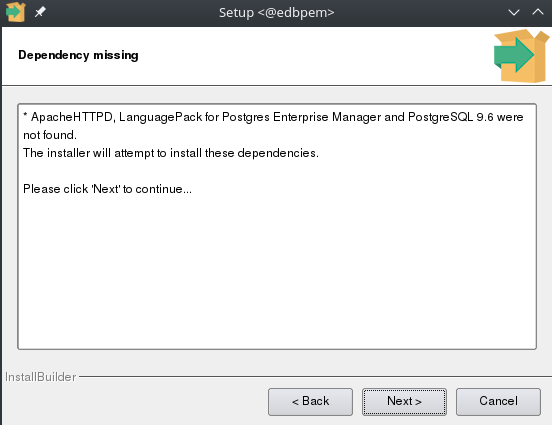Click the InstallBuilder label

tap(40, 377)
